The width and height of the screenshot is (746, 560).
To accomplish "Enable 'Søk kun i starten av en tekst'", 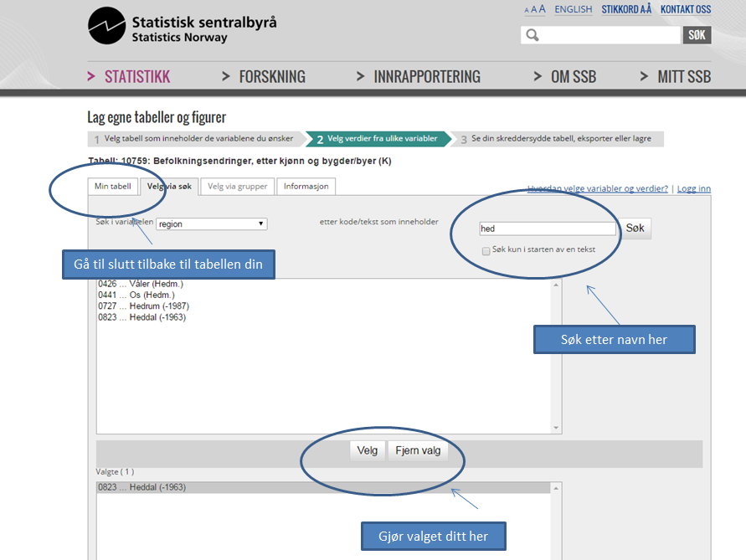I will pos(486,251).
